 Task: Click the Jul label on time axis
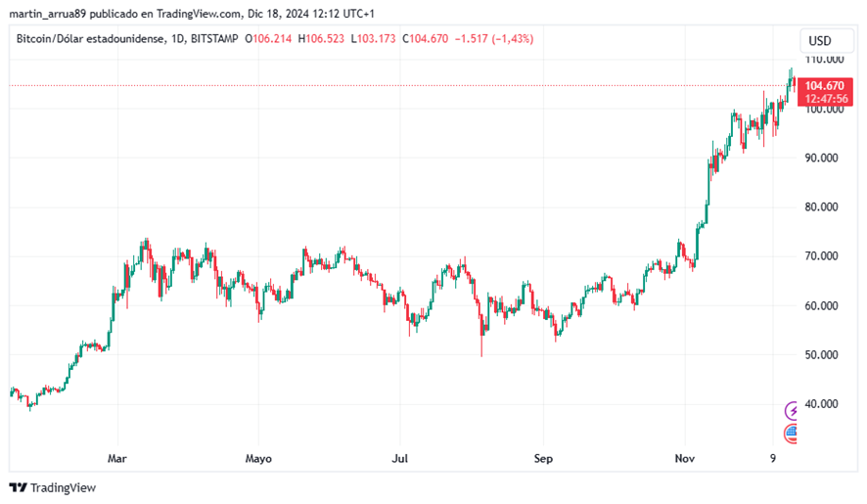point(400,458)
